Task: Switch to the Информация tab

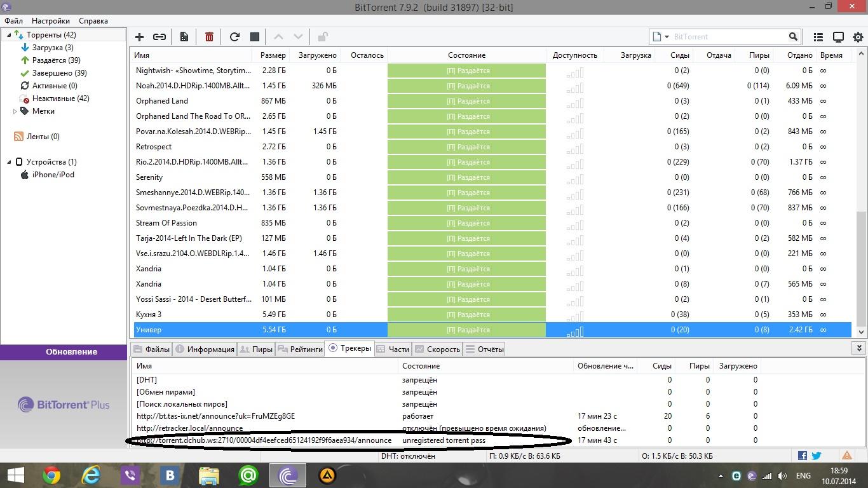Action: (205, 349)
